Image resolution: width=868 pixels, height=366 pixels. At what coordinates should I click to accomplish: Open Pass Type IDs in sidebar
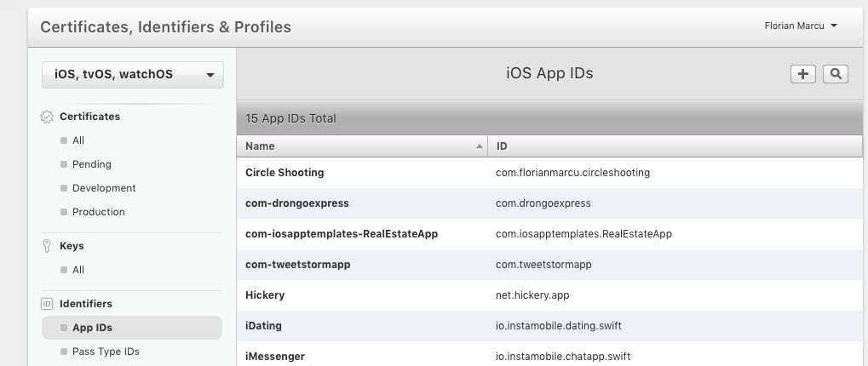pos(106,352)
